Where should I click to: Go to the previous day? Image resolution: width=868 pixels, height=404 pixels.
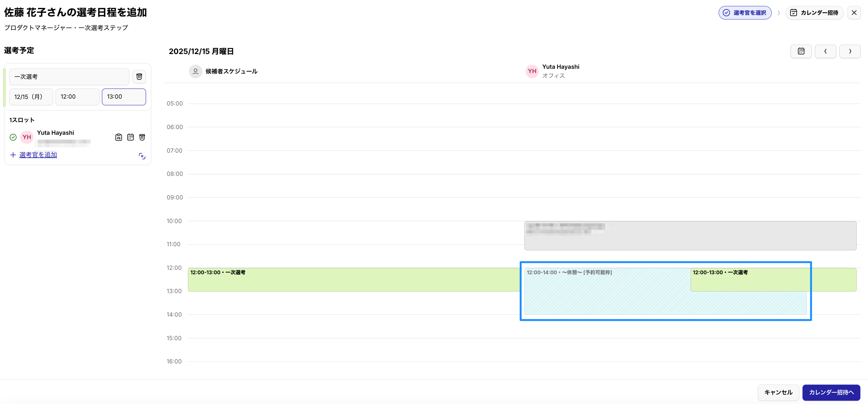click(825, 51)
